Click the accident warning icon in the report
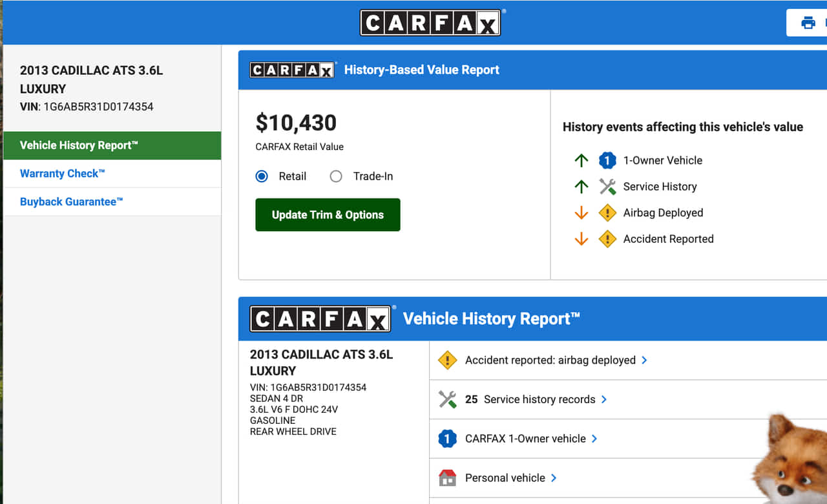Image resolution: width=827 pixels, height=504 pixels. (446, 360)
